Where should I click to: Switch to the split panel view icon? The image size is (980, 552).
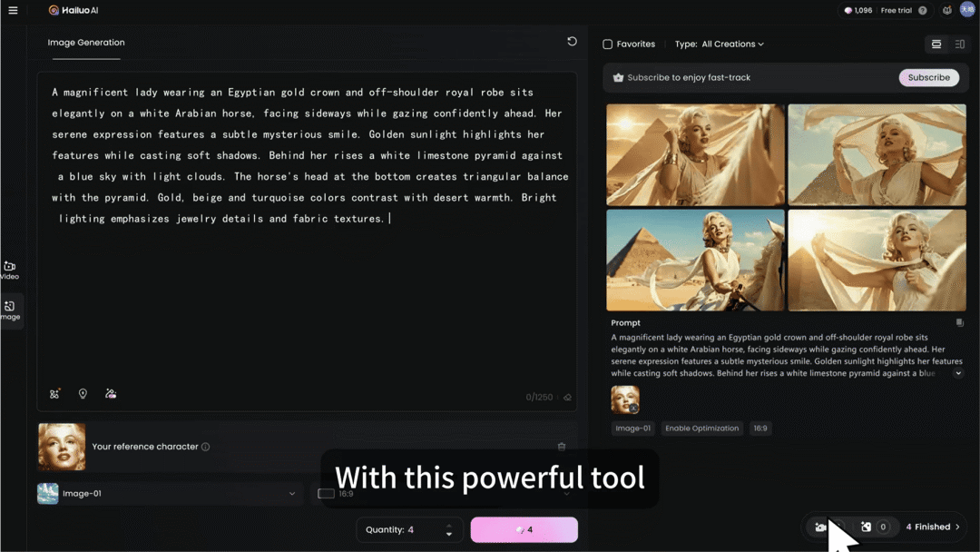tap(960, 44)
